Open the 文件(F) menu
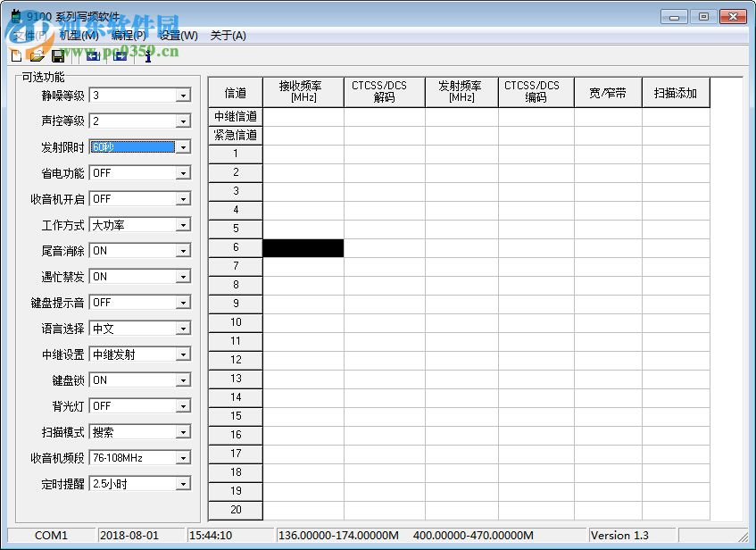This screenshot has height=550, width=756. [x=29, y=36]
